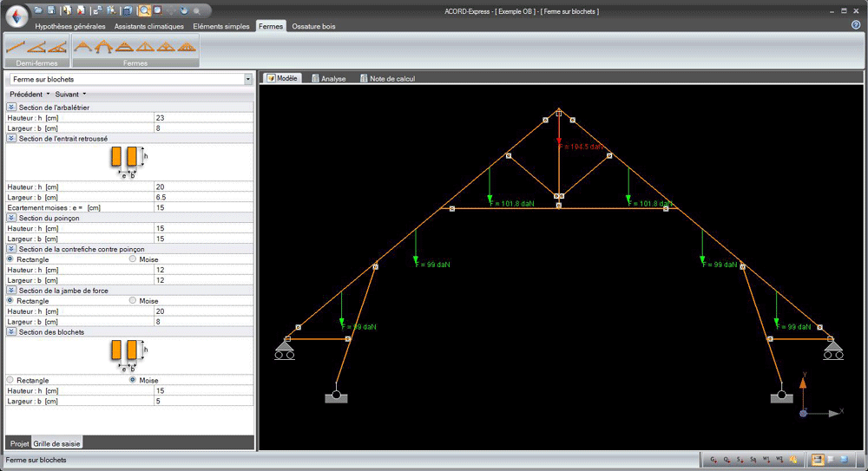Click the W1 wind load icon in status bar

pos(766,460)
